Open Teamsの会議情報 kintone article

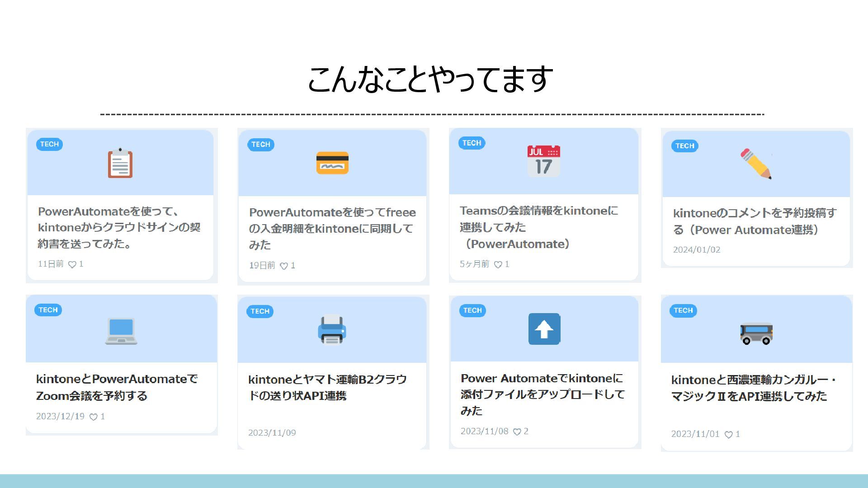539,227
